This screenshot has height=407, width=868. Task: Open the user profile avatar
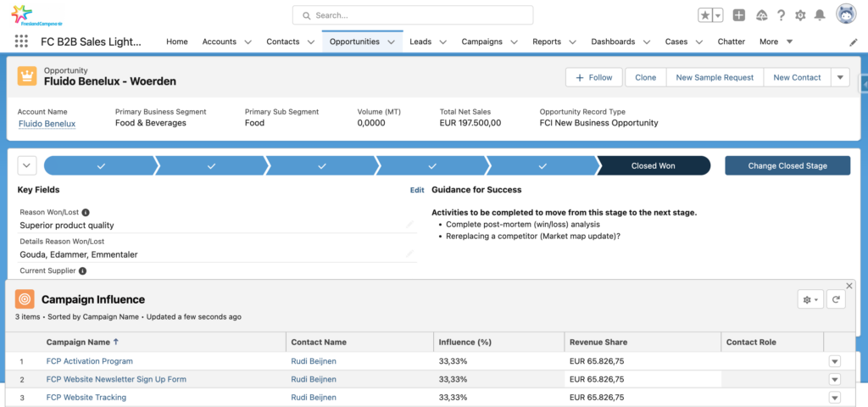(846, 15)
